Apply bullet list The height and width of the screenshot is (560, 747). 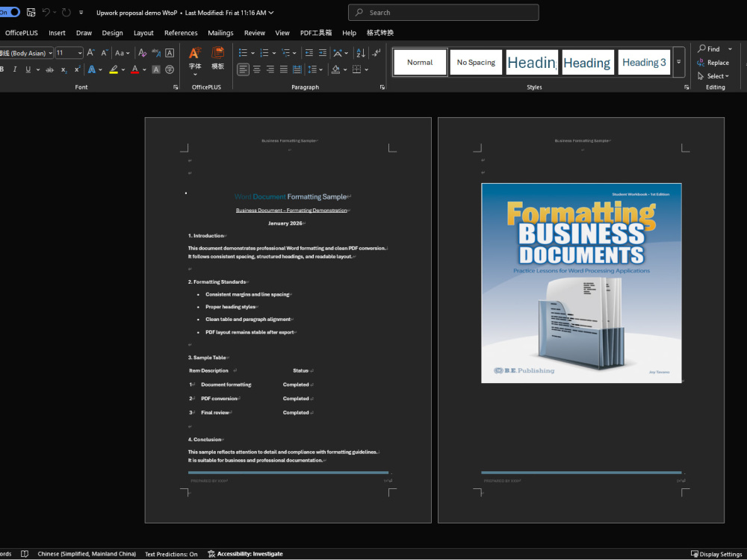tap(243, 53)
